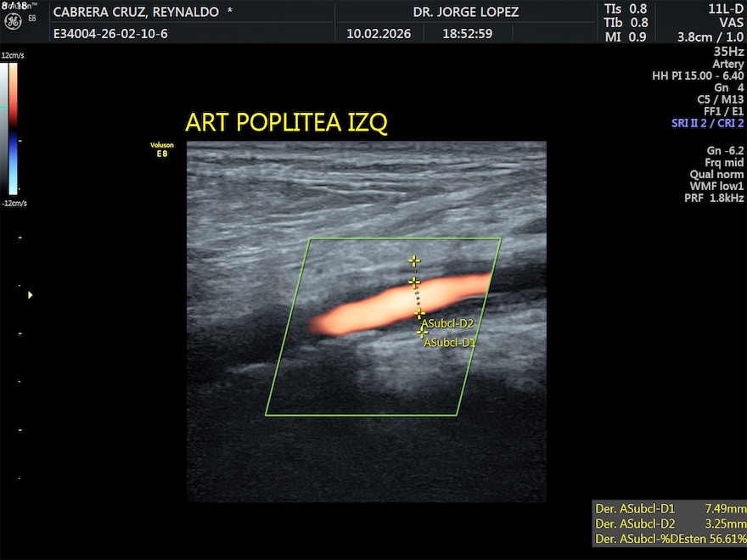Select the ASubcl-D2 3.25mm measurement result
Viewport: 747px width, 560px height.
pyautogui.click(x=670, y=524)
